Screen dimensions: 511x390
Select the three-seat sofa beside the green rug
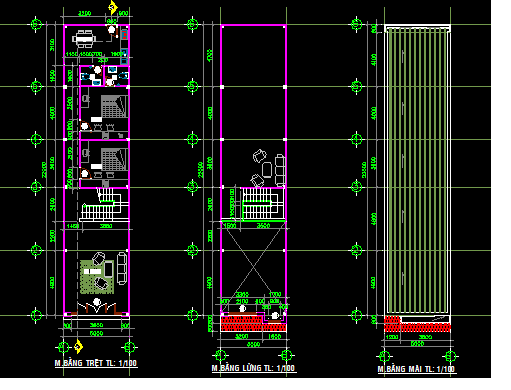click(122, 269)
